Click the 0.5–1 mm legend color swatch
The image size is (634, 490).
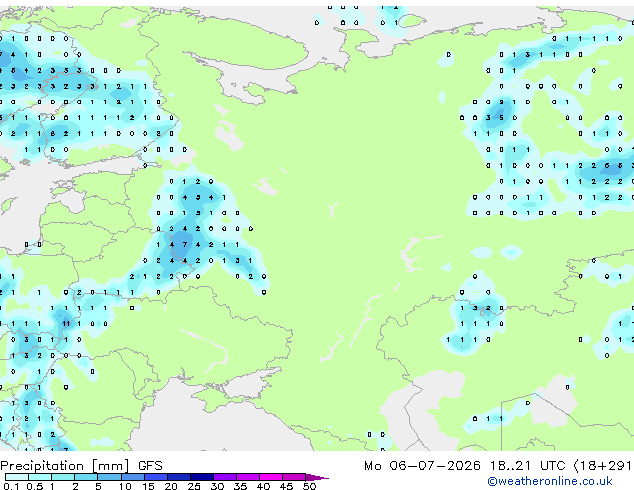(40, 477)
